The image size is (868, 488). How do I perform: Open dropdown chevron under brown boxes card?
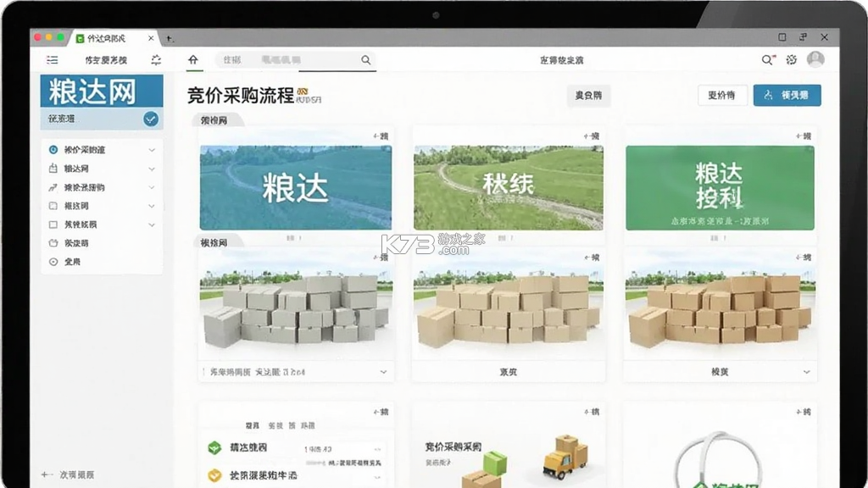[x=807, y=373]
